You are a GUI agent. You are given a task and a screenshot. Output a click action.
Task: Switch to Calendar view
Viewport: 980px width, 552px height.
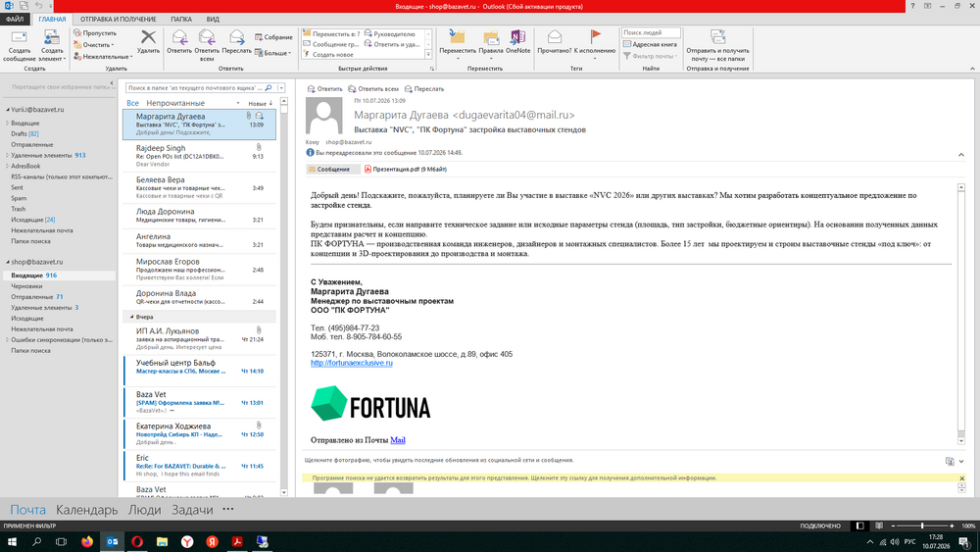pos(87,510)
